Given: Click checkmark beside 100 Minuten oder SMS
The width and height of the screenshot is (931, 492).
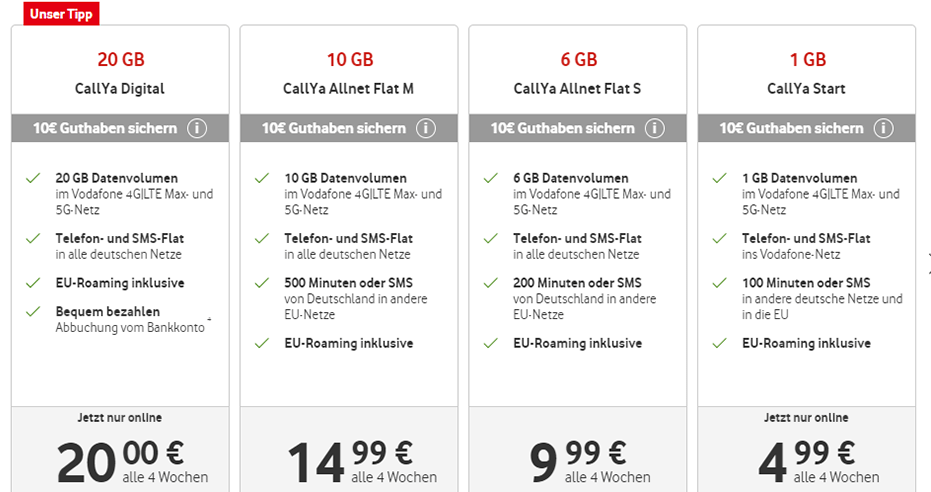Looking at the screenshot, I should click(720, 282).
